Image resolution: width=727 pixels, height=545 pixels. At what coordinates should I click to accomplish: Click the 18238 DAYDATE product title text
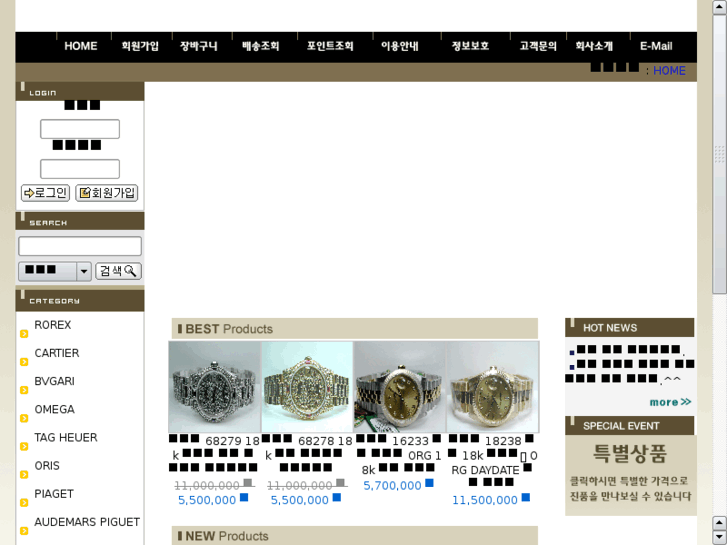pyautogui.click(x=492, y=461)
